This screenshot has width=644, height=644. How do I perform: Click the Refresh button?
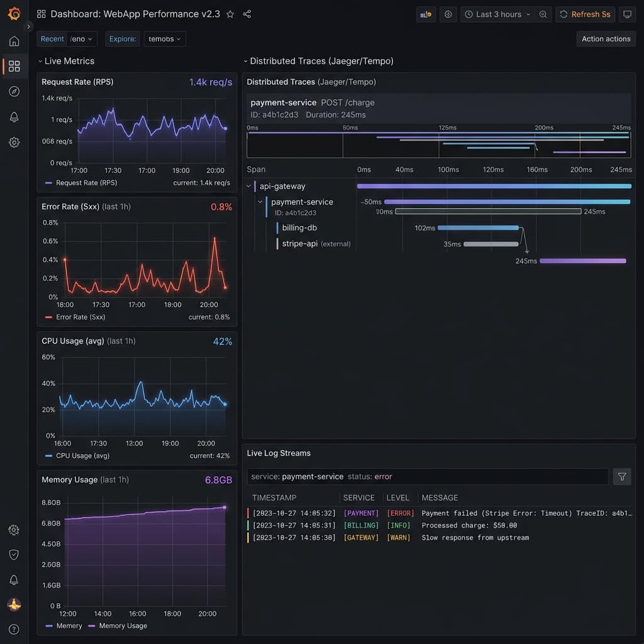coord(586,14)
